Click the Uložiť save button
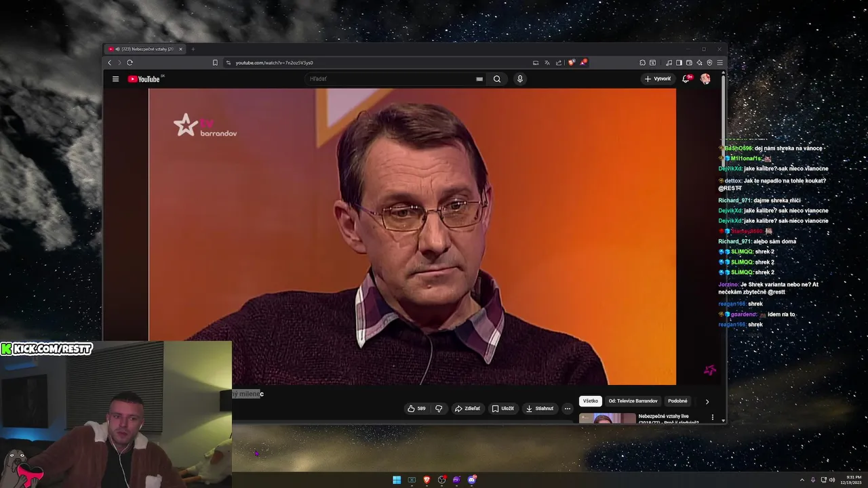Viewport: 868px width, 488px height. click(x=502, y=409)
